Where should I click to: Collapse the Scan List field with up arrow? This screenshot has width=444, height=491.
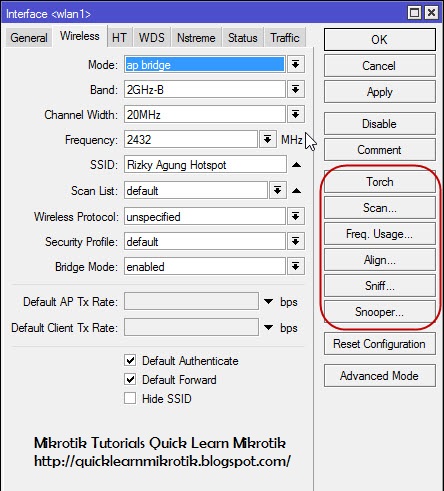(296, 191)
